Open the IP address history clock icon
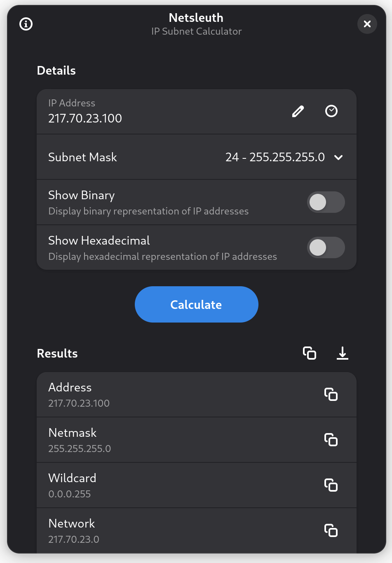The height and width of the screenshot is (563, 392). point(331,111)
